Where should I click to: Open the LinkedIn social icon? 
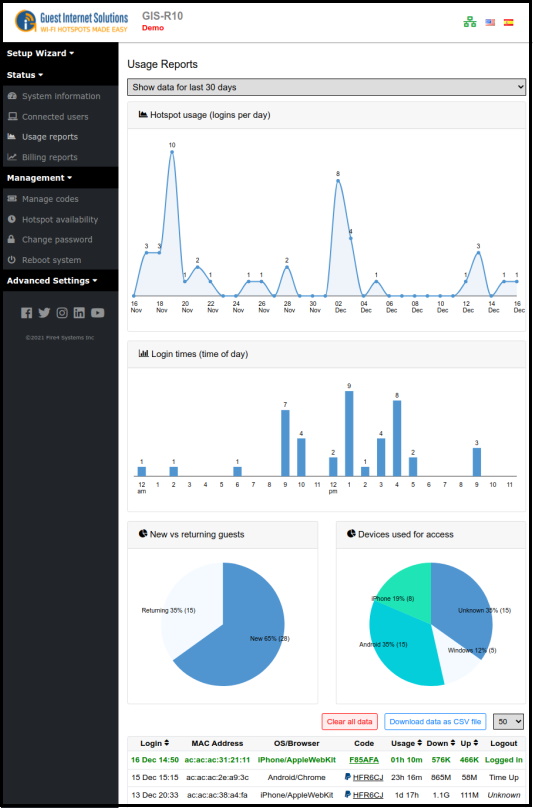[79, 312]
